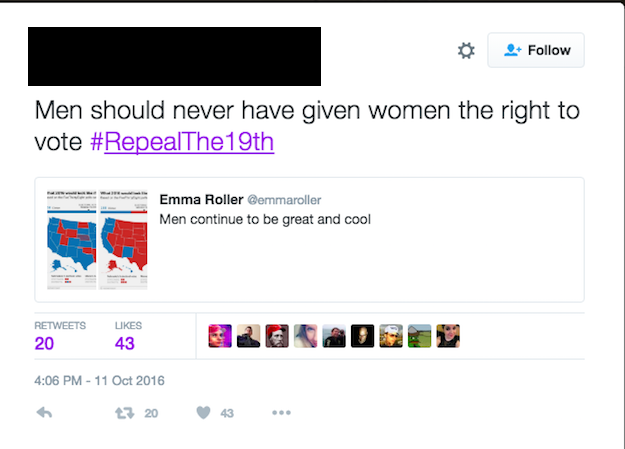The height and width of the screenshot is (449, 625).
Task: Like the tweet with the heart icon
Action: pos(203,413)
